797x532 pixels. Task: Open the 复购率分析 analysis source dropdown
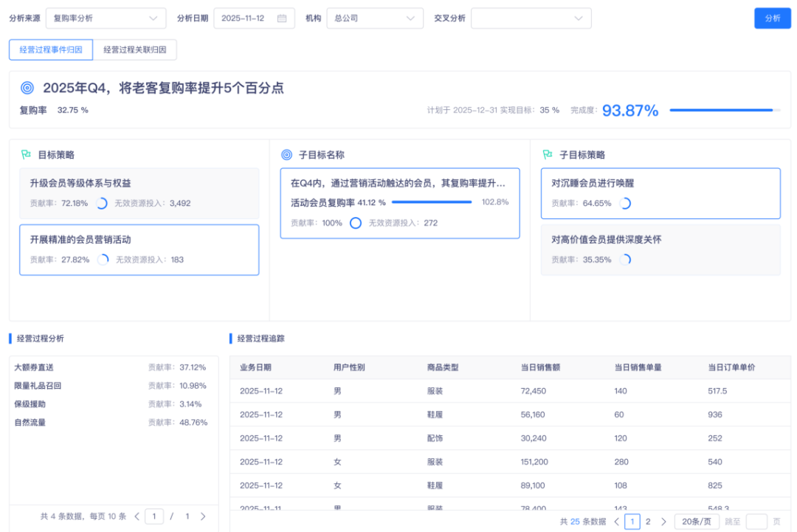(x=106, y=18)
